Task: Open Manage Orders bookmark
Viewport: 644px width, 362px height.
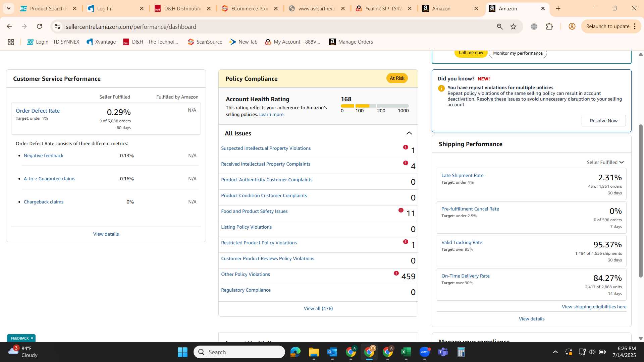Action: point(351,42)
